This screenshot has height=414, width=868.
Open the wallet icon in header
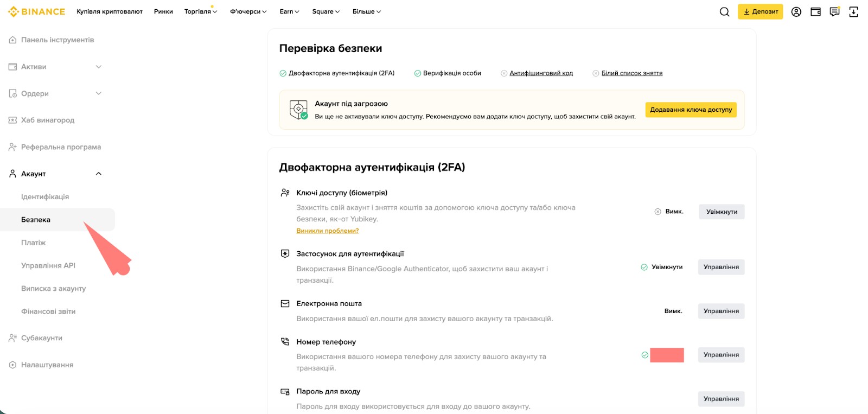tap(815, 12)
